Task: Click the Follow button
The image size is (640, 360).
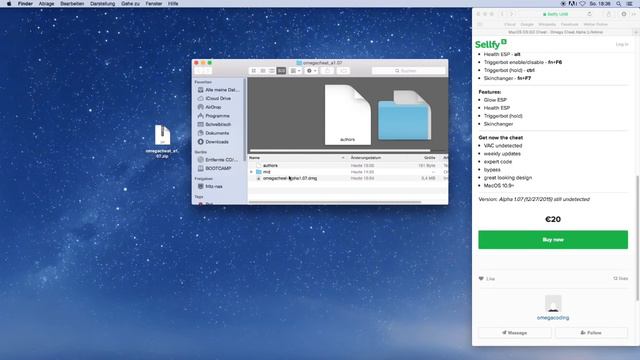Action: [x=591, y=333]
